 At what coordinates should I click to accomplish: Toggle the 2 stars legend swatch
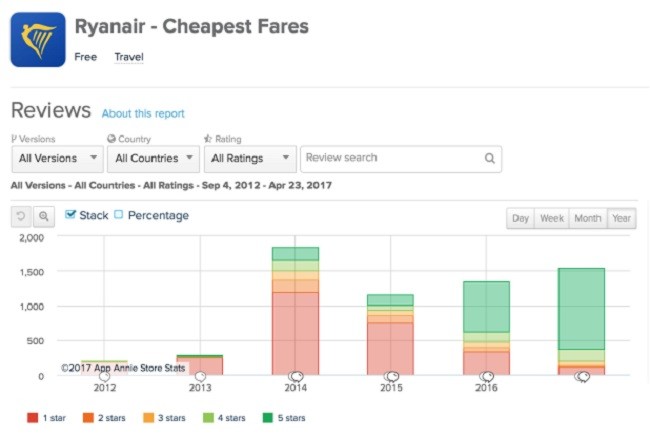click(88, 418)
